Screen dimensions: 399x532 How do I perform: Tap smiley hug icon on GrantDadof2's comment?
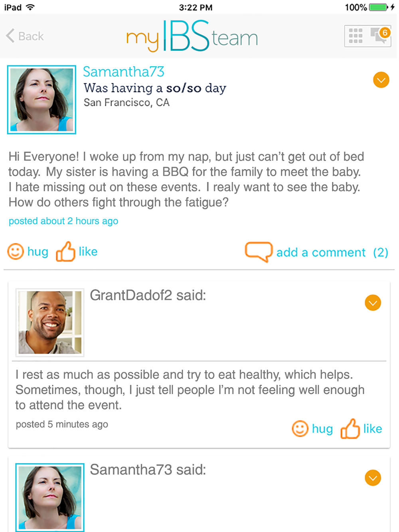point(300,429)
